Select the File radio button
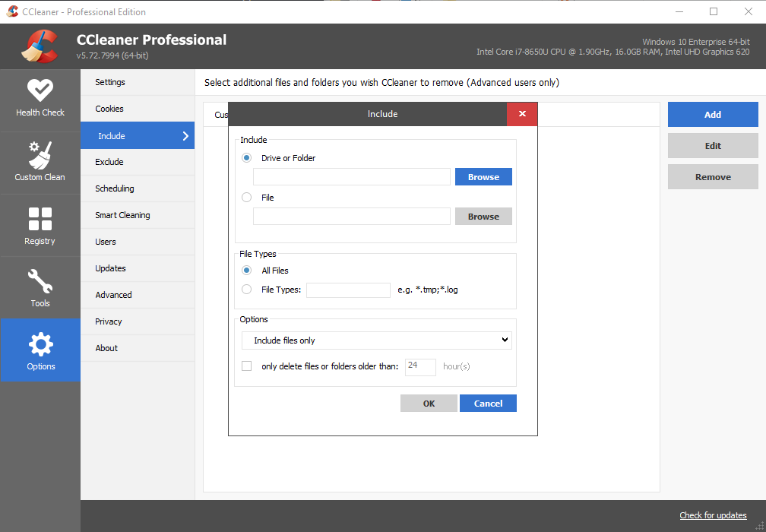Viewport: 766px width, 532px height. (247, 198)
